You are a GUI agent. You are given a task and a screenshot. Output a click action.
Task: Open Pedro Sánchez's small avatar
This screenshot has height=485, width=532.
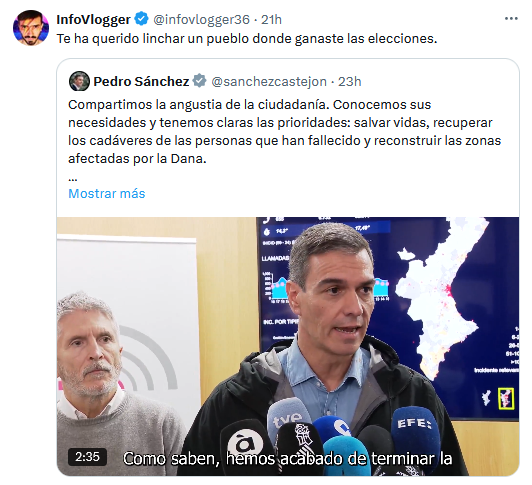click(x=79, y=81)
